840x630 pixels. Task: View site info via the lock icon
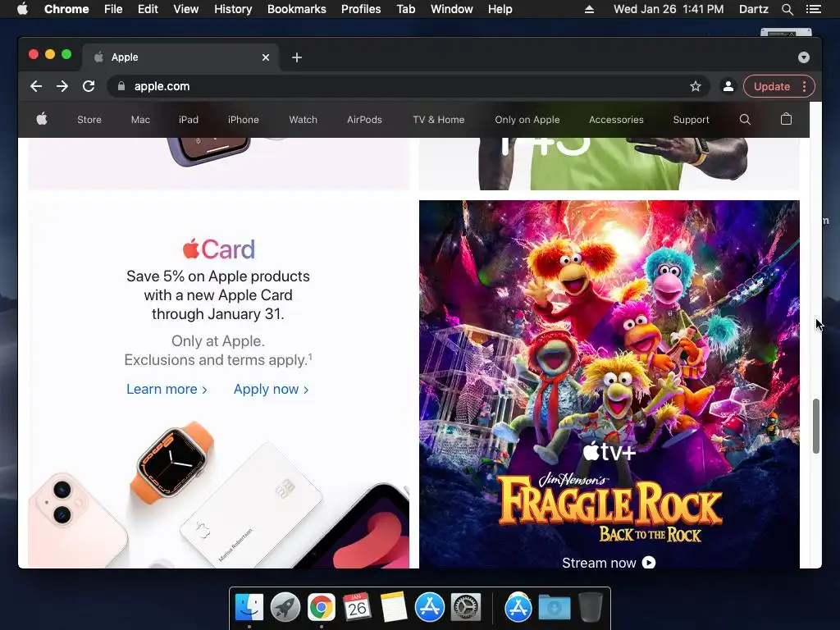tap(121, 86)
